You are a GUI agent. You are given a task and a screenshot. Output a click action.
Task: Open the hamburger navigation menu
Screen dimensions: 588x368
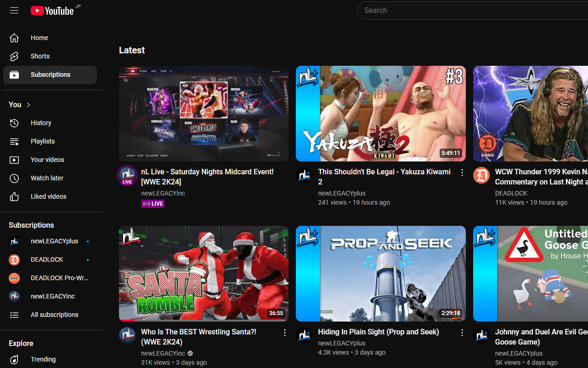pos(14,10)
